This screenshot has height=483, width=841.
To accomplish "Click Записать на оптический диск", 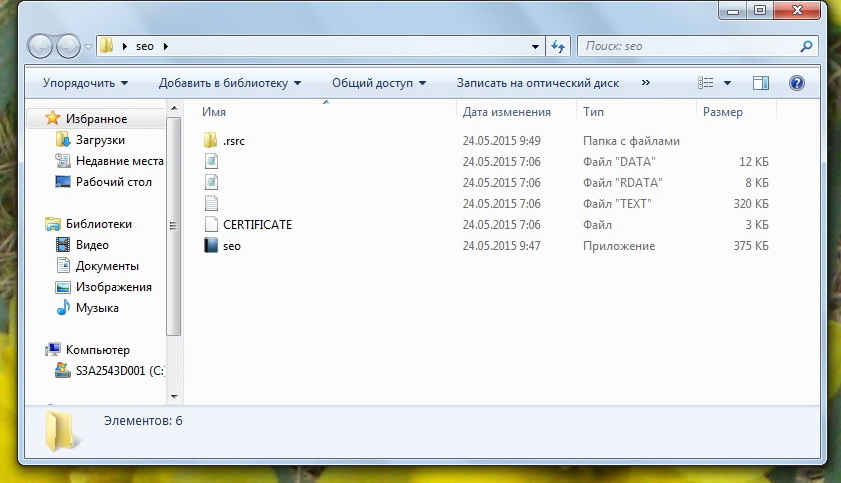I will [537, 83].
